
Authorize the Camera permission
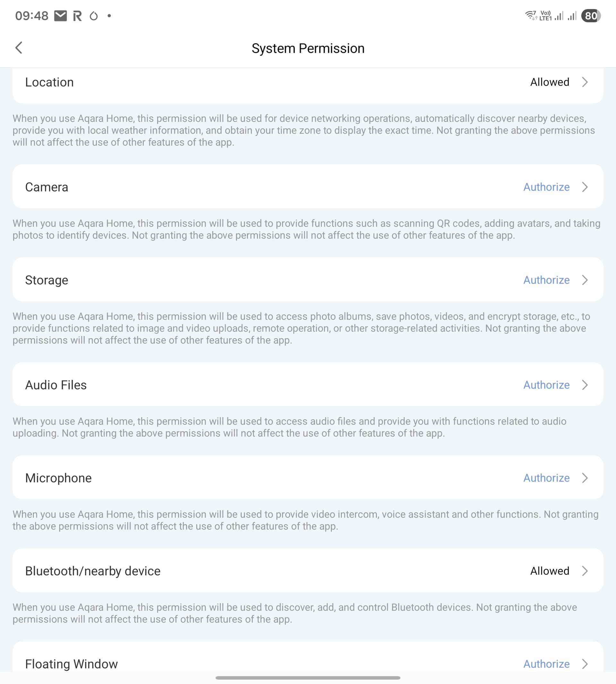[546, 187]
